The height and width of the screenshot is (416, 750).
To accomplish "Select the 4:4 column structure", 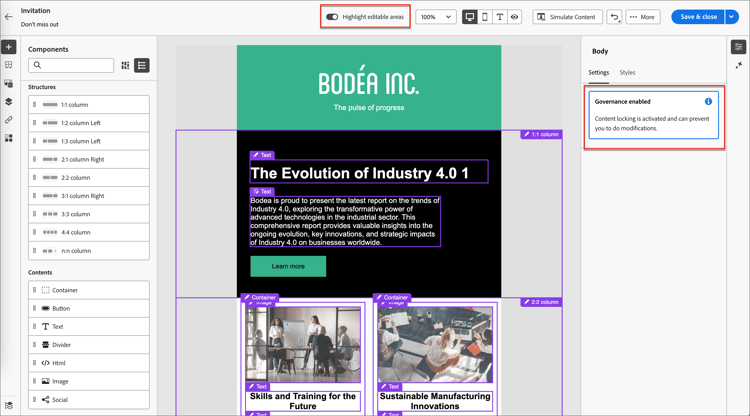I will pyautogui.click(x=89, y=232).
